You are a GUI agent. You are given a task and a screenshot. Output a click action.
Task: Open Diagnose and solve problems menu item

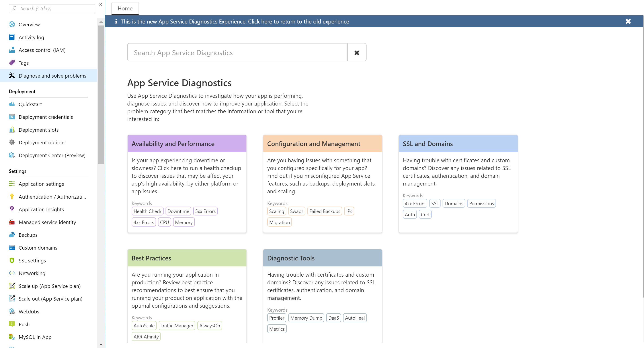click(52, 76)
